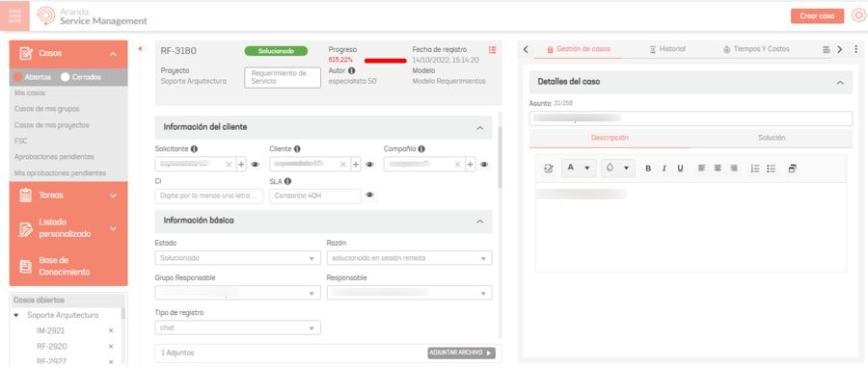Toggle bold formatting in description editor

click(648, 169)
